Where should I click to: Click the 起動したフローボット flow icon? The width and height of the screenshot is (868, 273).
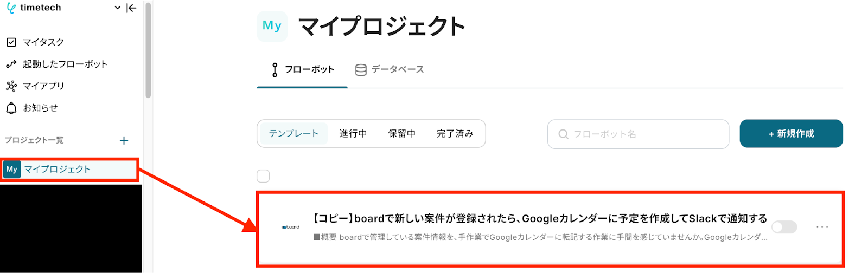(x=11, y=64)
